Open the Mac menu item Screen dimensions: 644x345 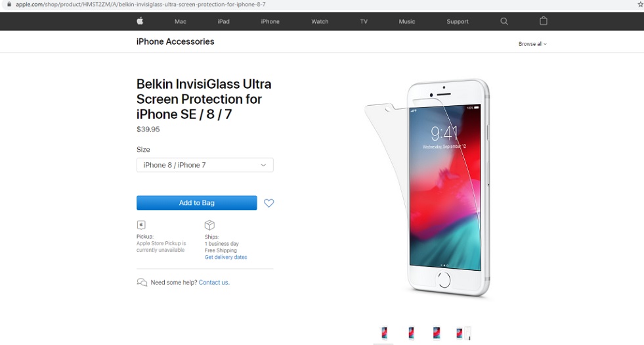[181, 22]
